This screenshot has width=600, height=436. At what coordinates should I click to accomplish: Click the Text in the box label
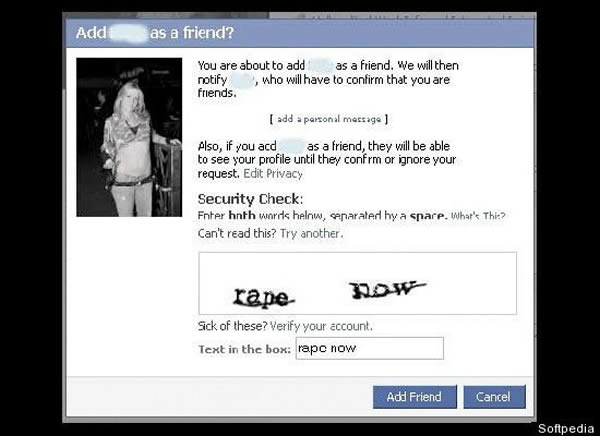(x=244, y=349)
